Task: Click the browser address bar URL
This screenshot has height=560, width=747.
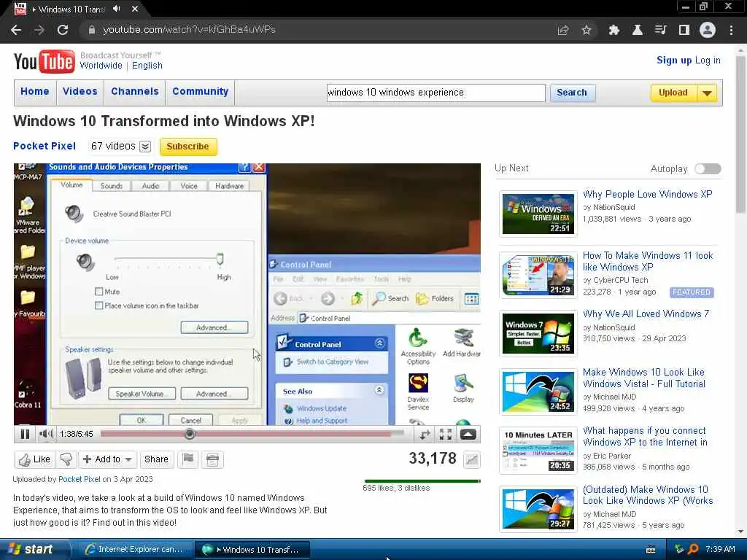Action: coord(189,29)
